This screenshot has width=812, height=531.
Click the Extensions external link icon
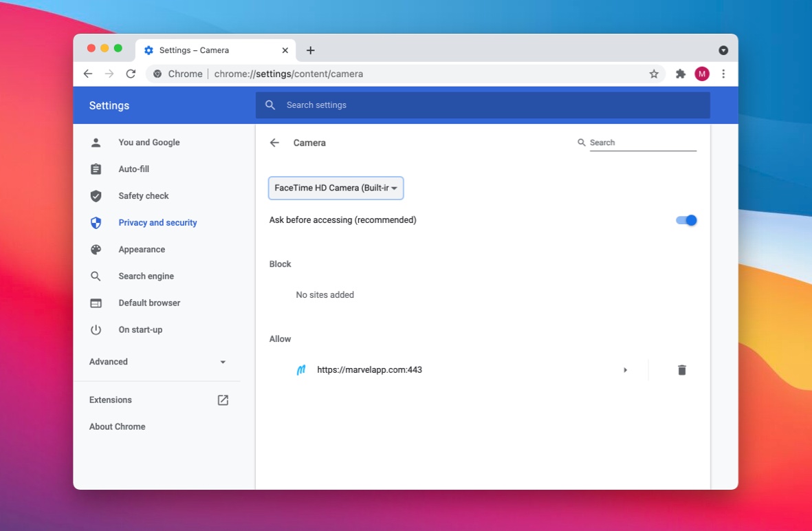223,400
